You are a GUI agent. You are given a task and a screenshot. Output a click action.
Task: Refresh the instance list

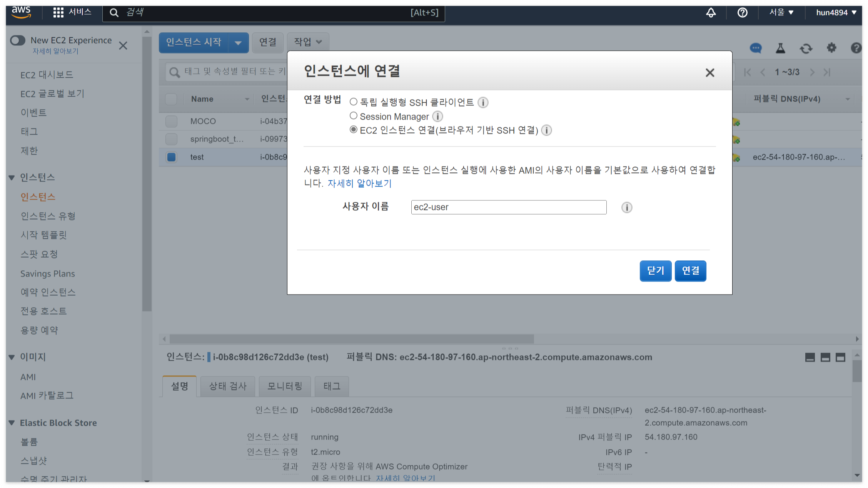pyautogui.click(x=806, y=48)
